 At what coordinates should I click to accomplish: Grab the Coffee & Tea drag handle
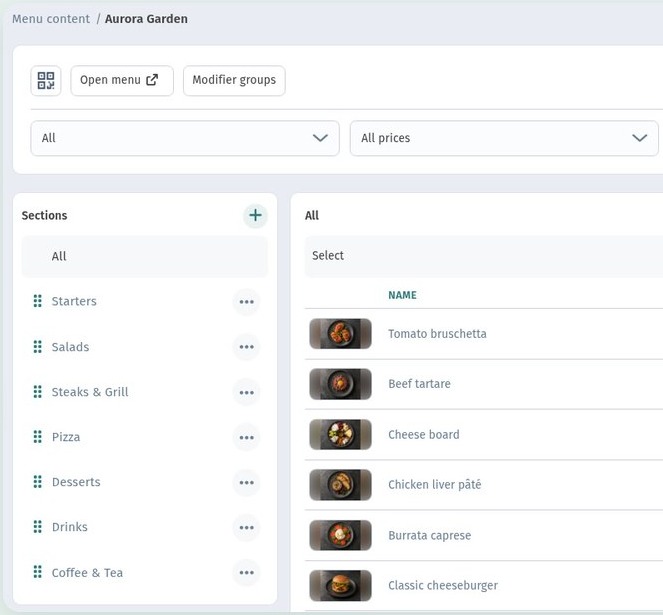38,572
